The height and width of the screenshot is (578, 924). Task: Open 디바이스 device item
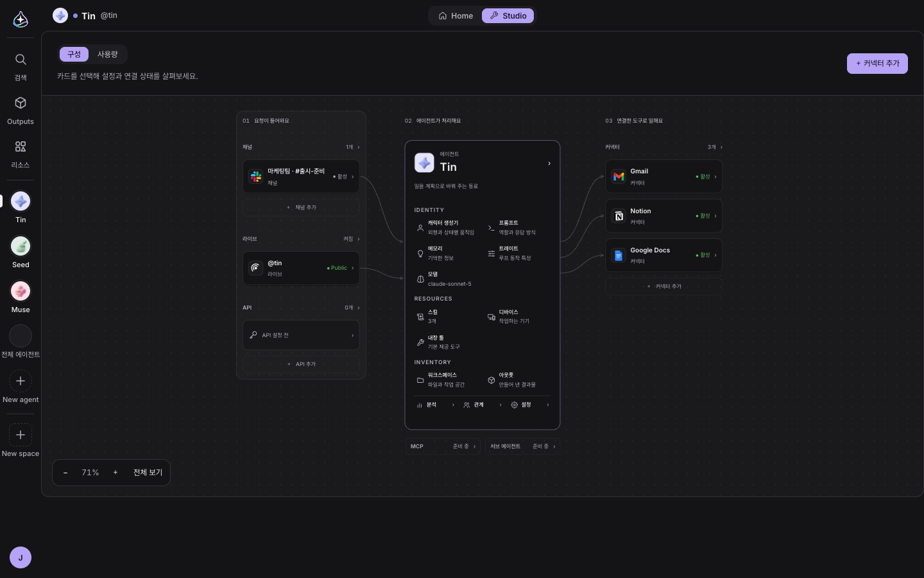pos(518,317)
